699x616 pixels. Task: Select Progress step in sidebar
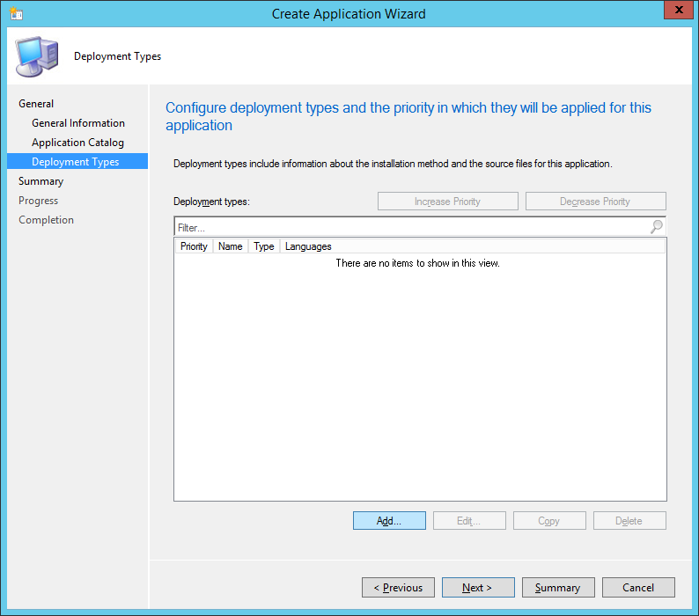pos(39,201)
